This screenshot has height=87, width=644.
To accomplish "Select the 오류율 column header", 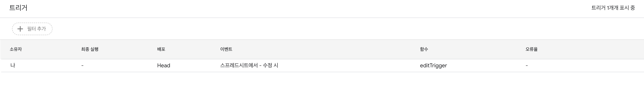I will (x=531, y=49).
